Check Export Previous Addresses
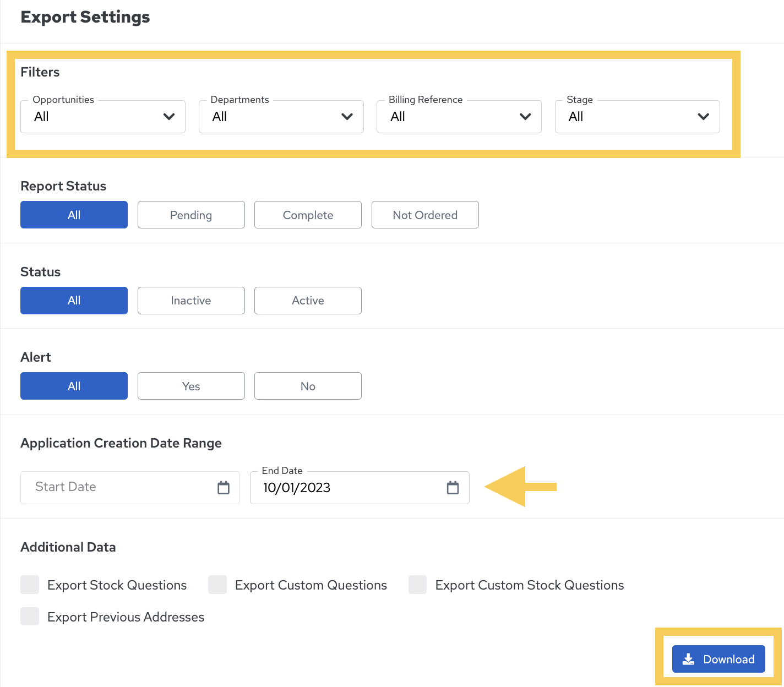 point(30,617)
